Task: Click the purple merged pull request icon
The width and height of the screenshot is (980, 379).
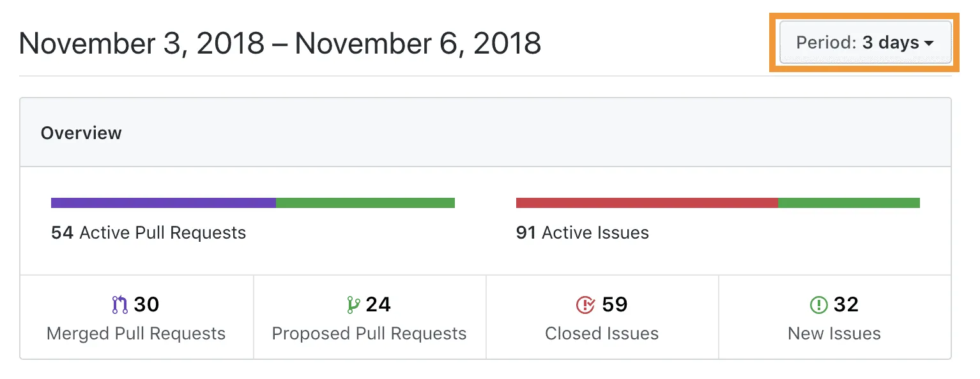Action: point(120,305)
